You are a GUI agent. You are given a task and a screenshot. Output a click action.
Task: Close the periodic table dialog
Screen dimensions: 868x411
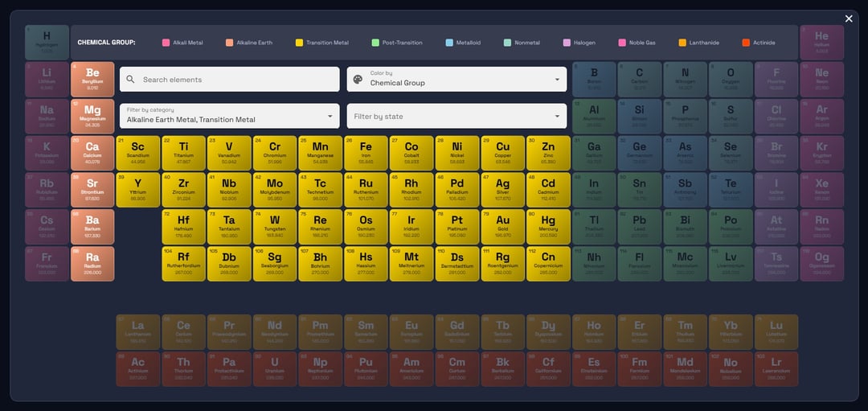(849, 18)
